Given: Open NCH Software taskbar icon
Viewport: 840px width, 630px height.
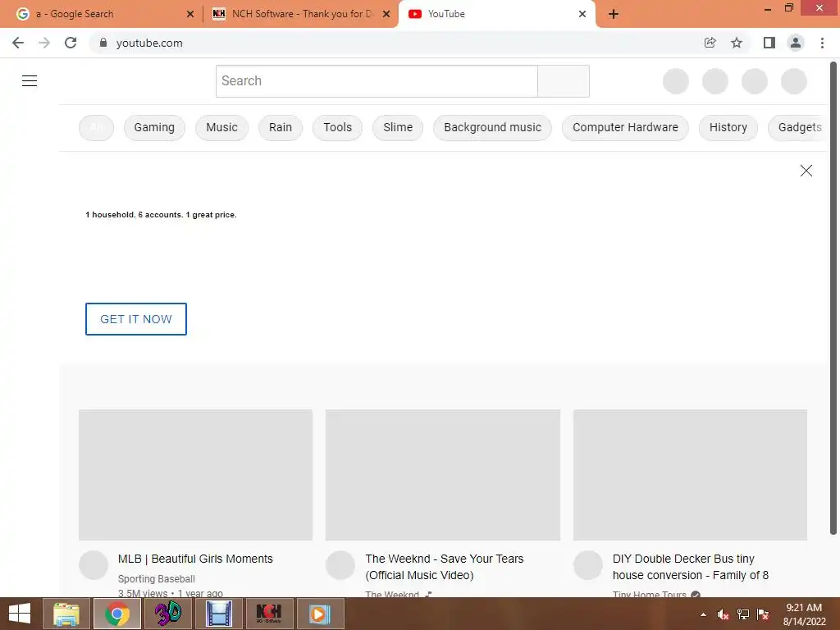Looking at the screenshot, I should tap(269, 614).
